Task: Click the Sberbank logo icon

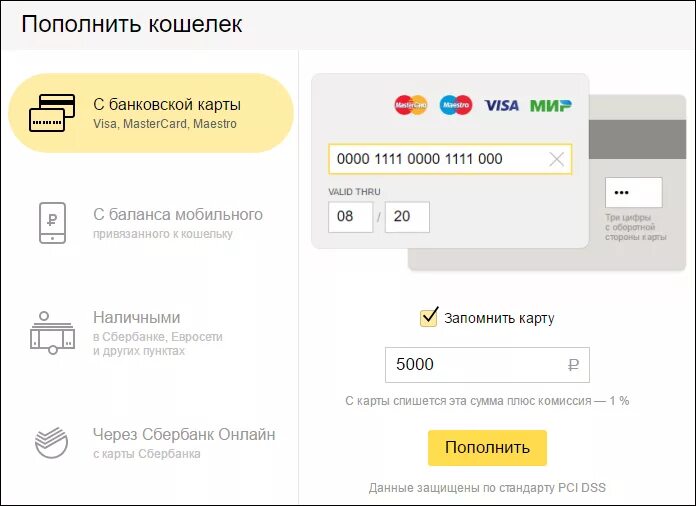Action: click(52, 442)
